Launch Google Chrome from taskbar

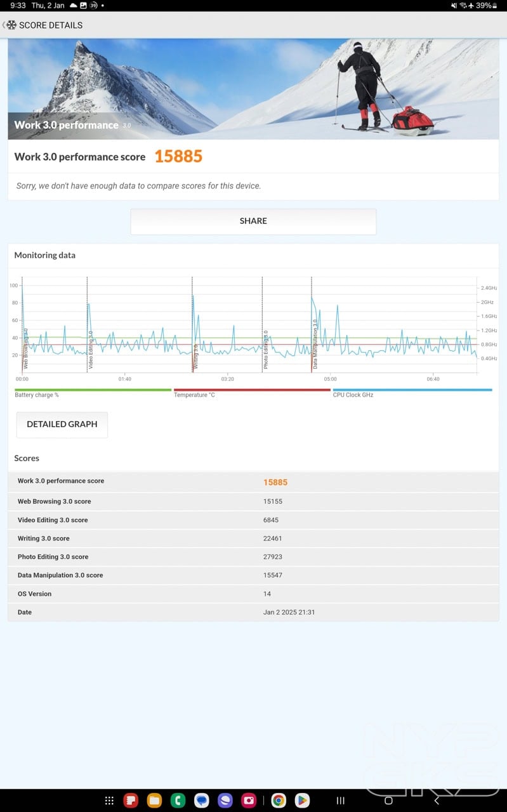pyautogui.click(x=278, y=801)
